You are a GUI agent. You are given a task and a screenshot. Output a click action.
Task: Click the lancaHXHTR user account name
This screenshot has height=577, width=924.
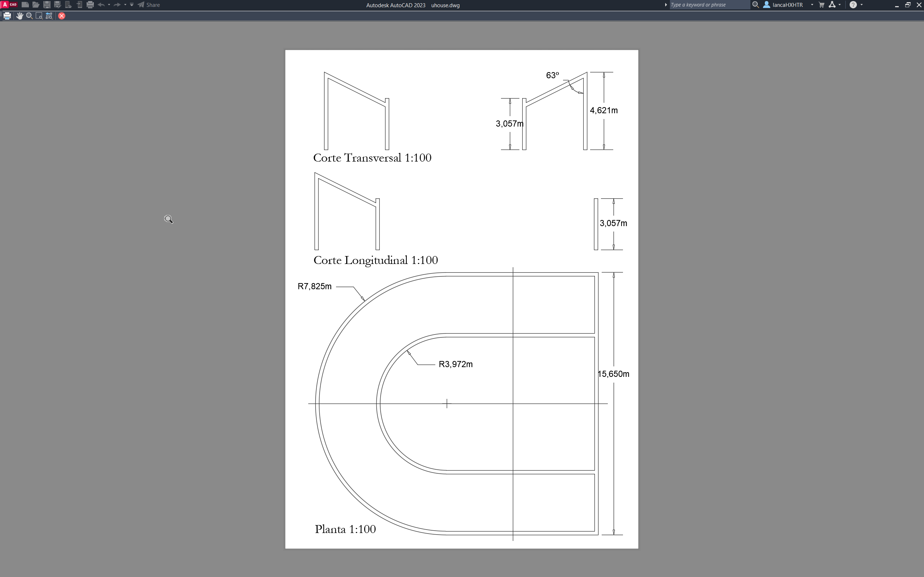coord(787,5)
